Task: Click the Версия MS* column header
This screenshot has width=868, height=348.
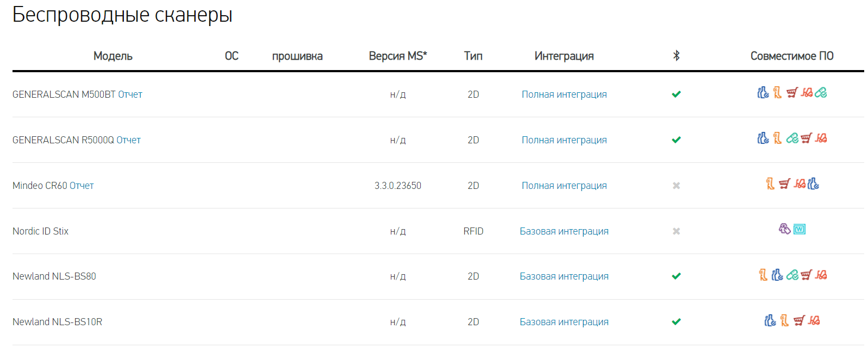Action: coord(398,56)
